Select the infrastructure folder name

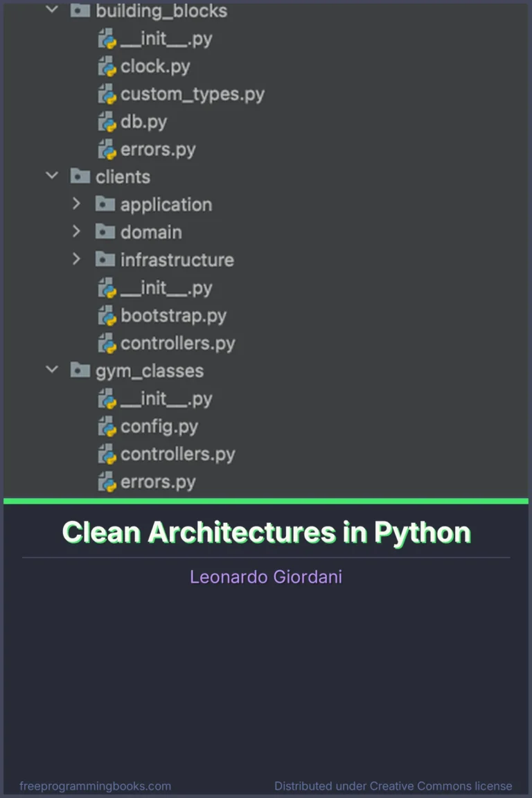(177, 260)
